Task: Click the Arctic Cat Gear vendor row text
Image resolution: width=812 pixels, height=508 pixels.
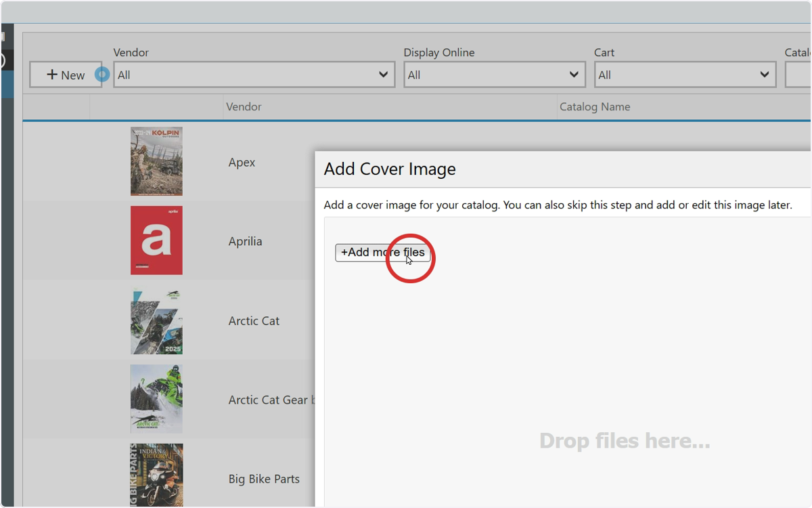Action: click(271, 400)
